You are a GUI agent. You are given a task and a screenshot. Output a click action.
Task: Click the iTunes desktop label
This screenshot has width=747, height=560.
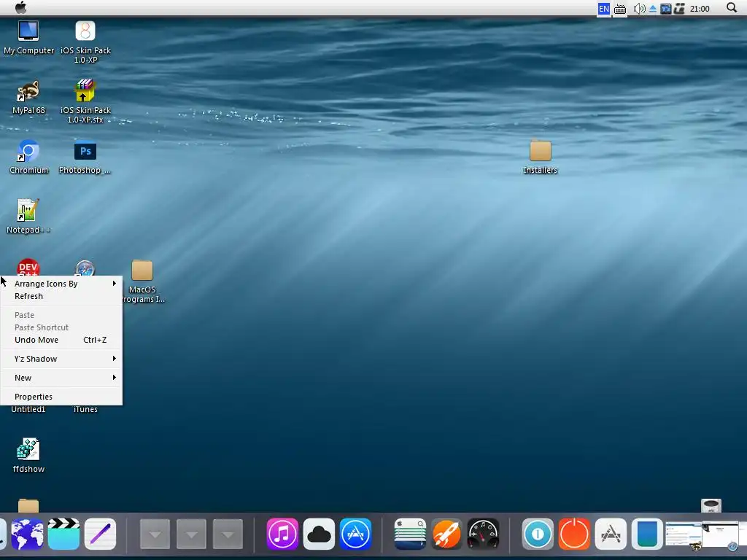point(86,410)
